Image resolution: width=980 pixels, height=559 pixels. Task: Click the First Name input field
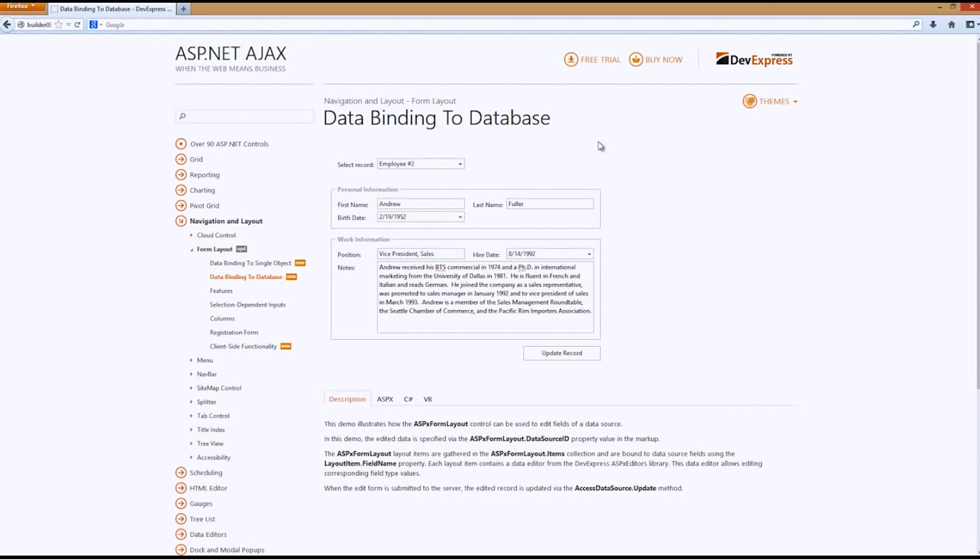click(421, 204)
